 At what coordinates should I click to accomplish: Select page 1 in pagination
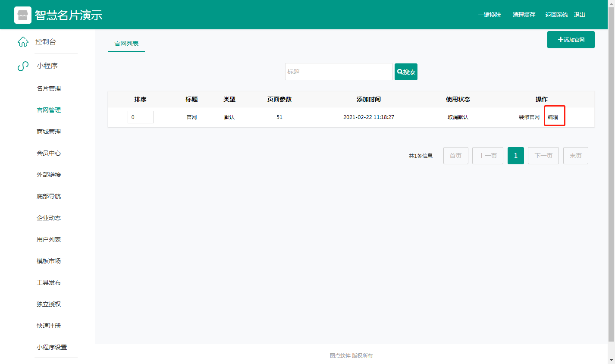[516, 156]
